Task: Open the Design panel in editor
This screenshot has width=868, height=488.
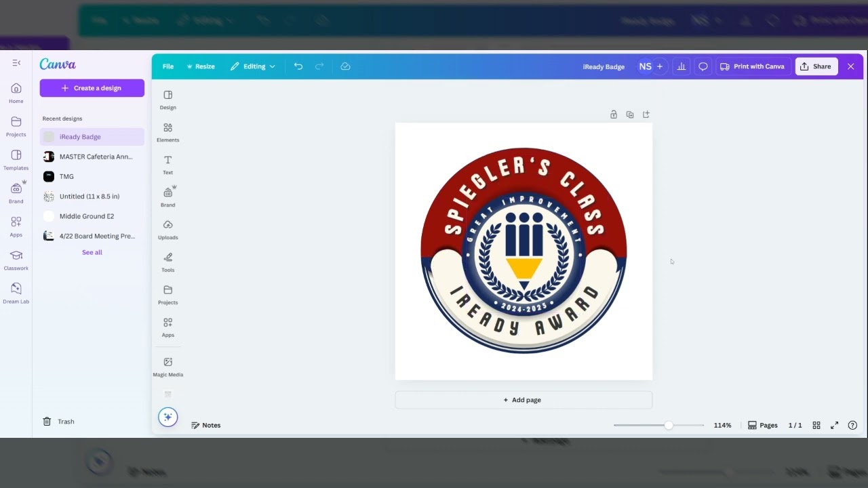Action: coord(168,100)
